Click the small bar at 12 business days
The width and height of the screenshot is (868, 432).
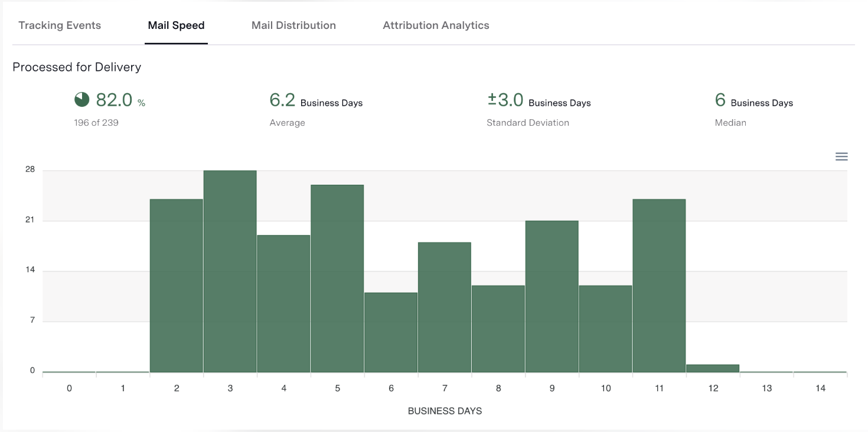713,367
